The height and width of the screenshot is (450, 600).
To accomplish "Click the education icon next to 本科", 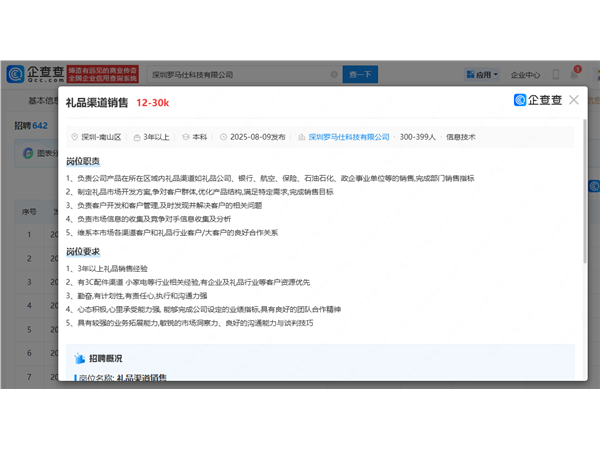I will coord(186,137).
